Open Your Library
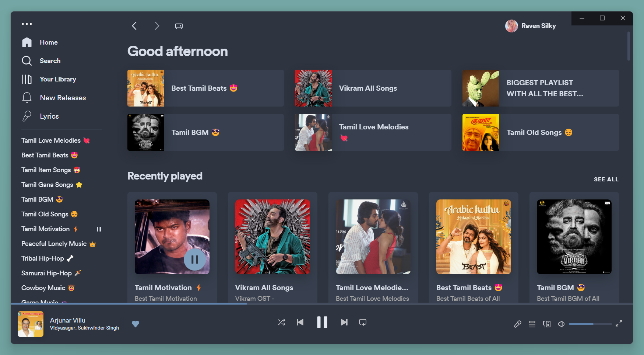644x355 pixels. 58,79
